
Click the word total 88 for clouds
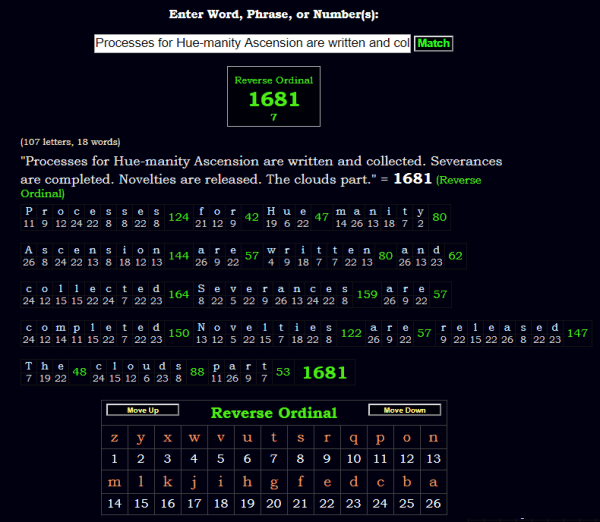click(197, 372)
